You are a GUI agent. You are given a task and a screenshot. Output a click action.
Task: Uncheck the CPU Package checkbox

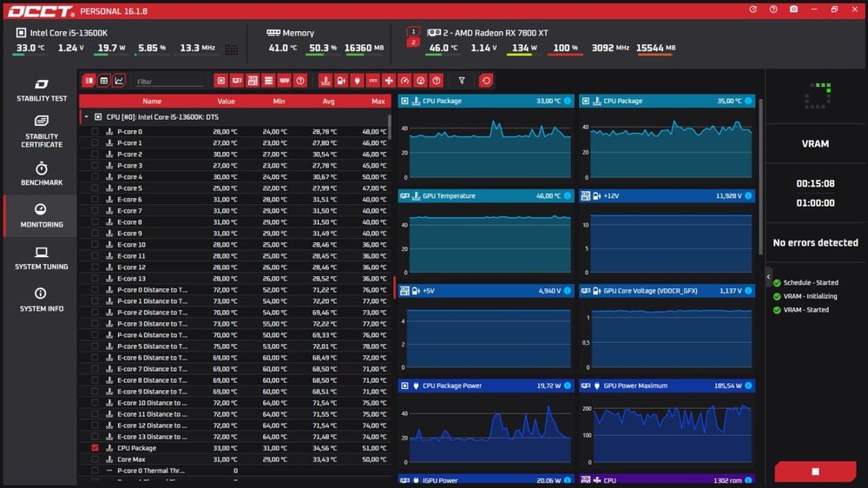pyautogui.click(x=95, y=447)
